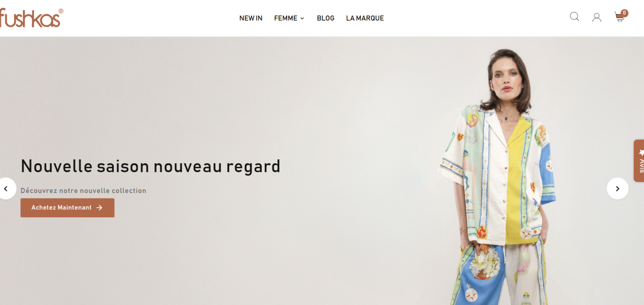This screenshot has height=305, width=644.
Task: Click the Achetez Maintenant button
Action: 67,208
